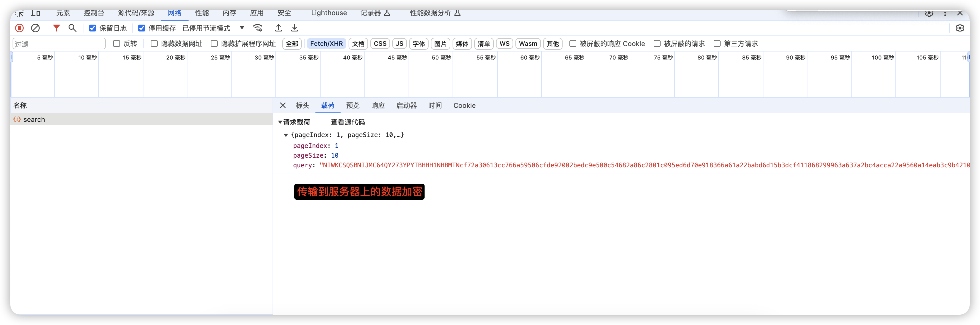Stop recording network log

point(19,28)
